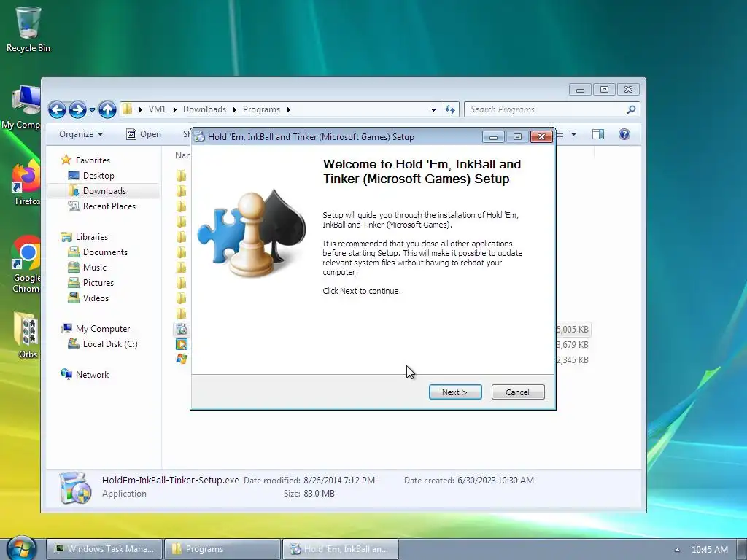The height and width of the screenshot is (560, 747).
Task: Select Downloads in the address breadcrumb
Action: point(204,109)
